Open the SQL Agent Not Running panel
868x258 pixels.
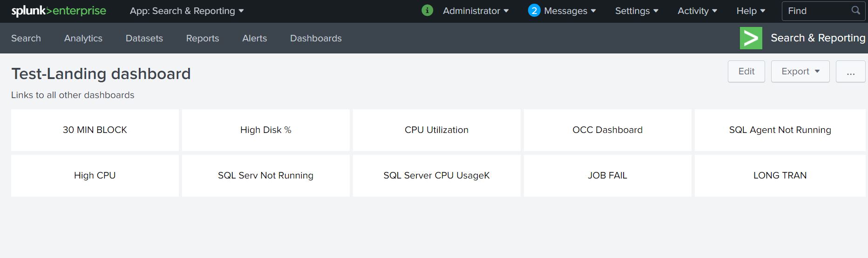click(x=780, y=130)
